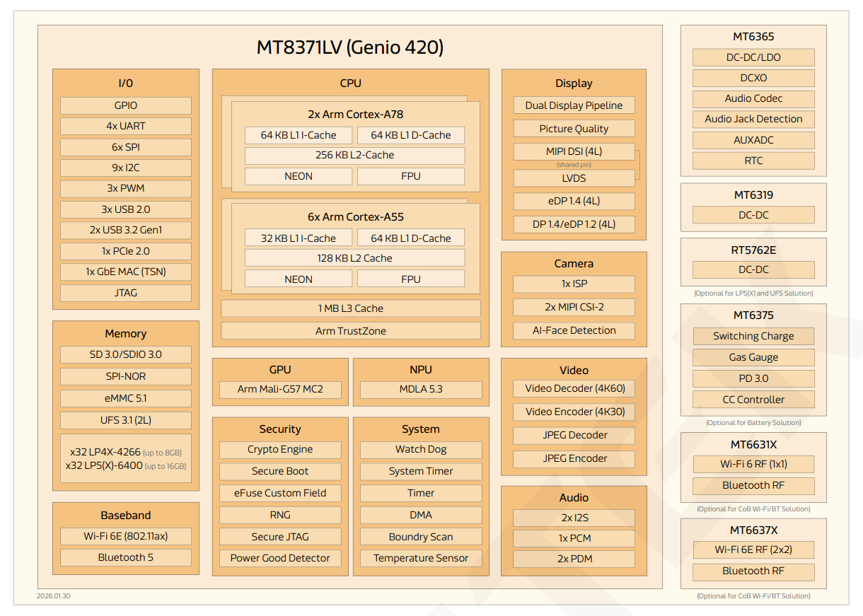Select the Crypto Engine block

click(280, 450)
